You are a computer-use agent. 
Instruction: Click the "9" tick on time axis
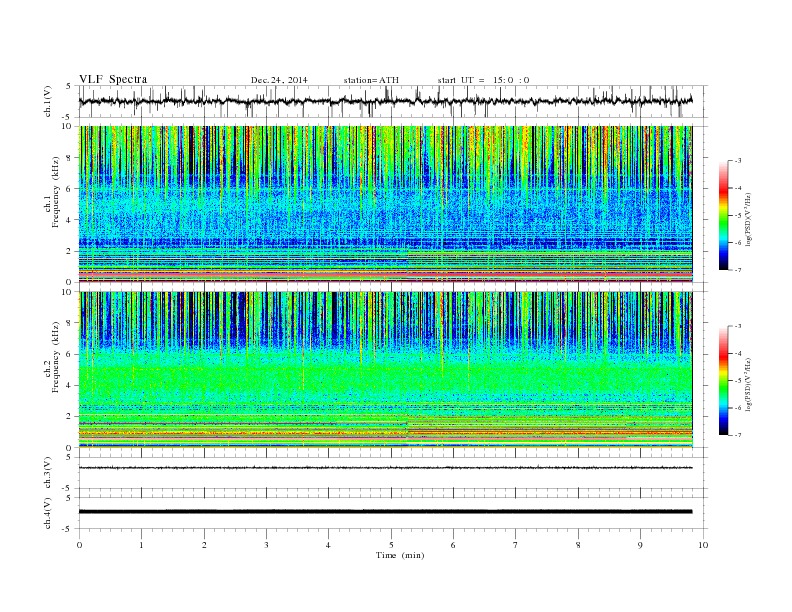pyautogui.click(x=640, y=545)
